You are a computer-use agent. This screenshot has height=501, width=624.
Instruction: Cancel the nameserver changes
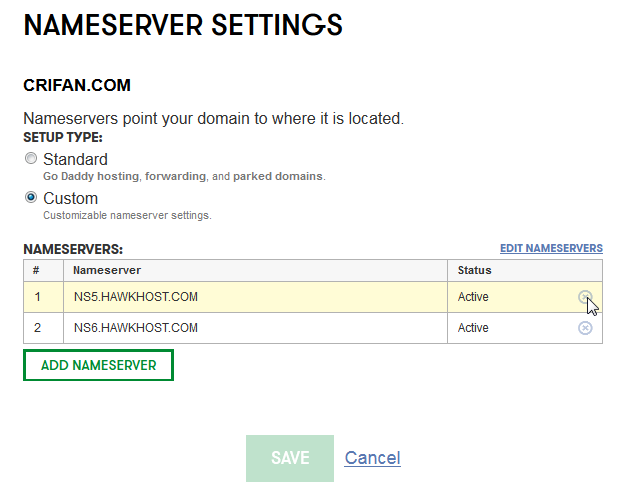(372, 458)
